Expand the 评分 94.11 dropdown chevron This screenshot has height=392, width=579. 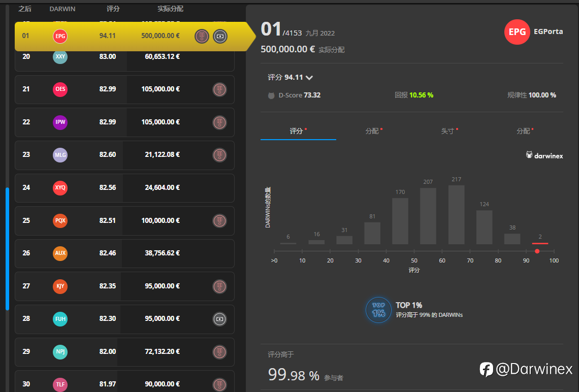click(x=309, y=78)
